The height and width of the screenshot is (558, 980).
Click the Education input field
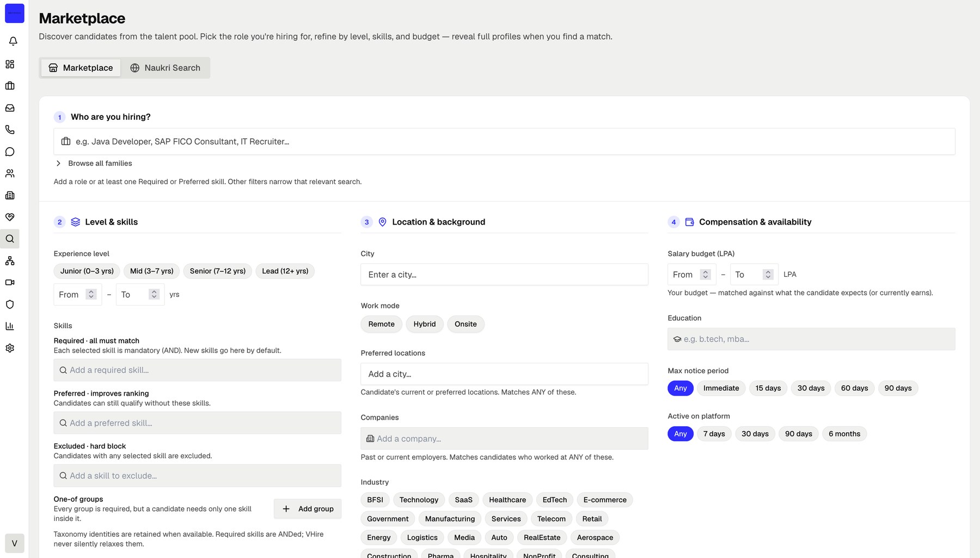click(811, 339)
